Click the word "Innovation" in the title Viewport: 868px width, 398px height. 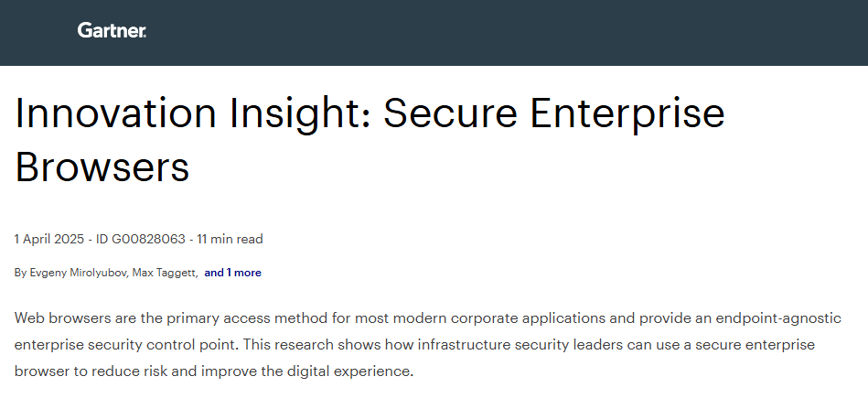coord(115,113)
